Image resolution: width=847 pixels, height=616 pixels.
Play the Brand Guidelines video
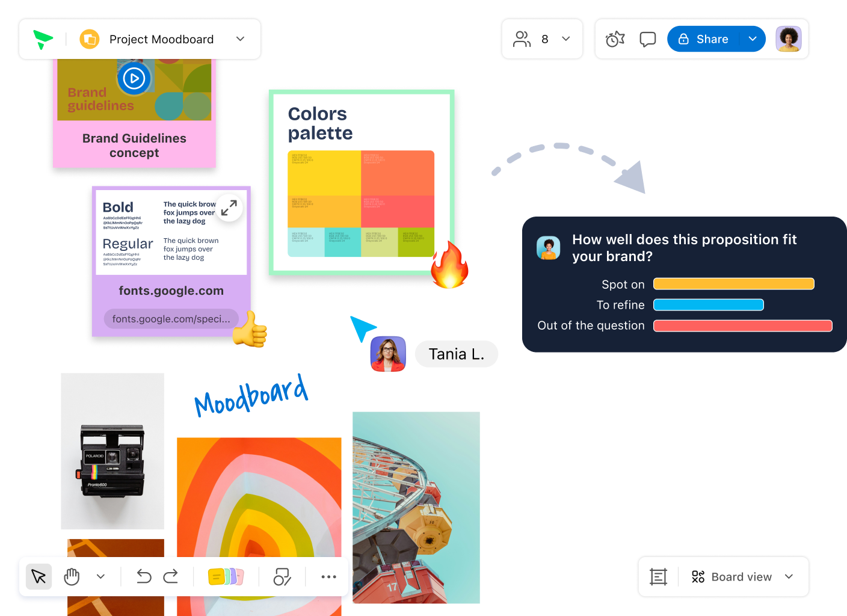pos(134,78)
